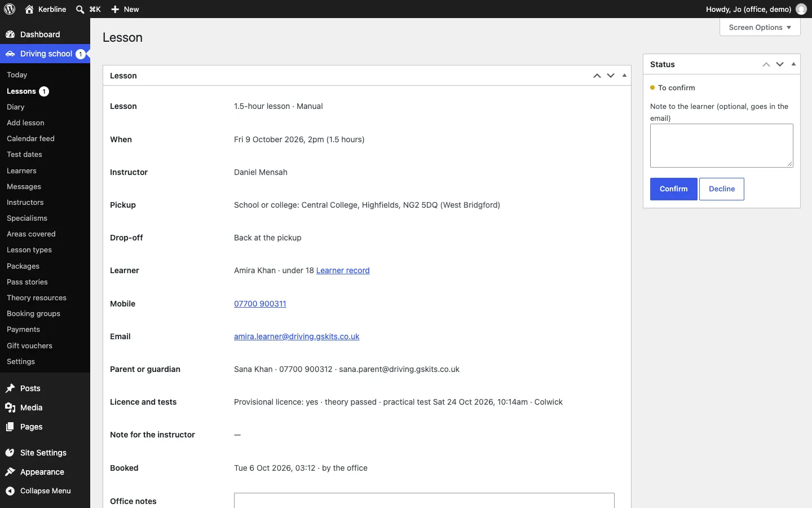Click the Dashboard gauge icon
This screenshot has width=812, height=508.
click(x=10, y=34)
